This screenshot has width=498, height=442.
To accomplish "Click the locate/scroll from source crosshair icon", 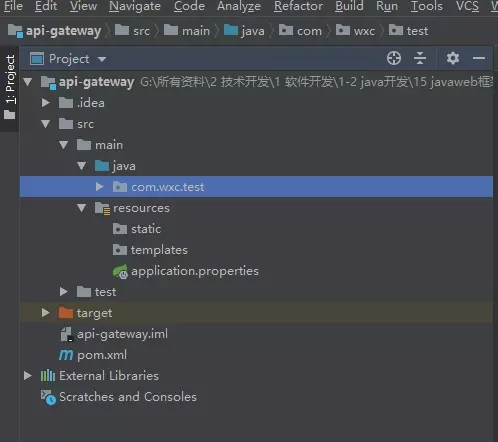I will pos(394,58).
